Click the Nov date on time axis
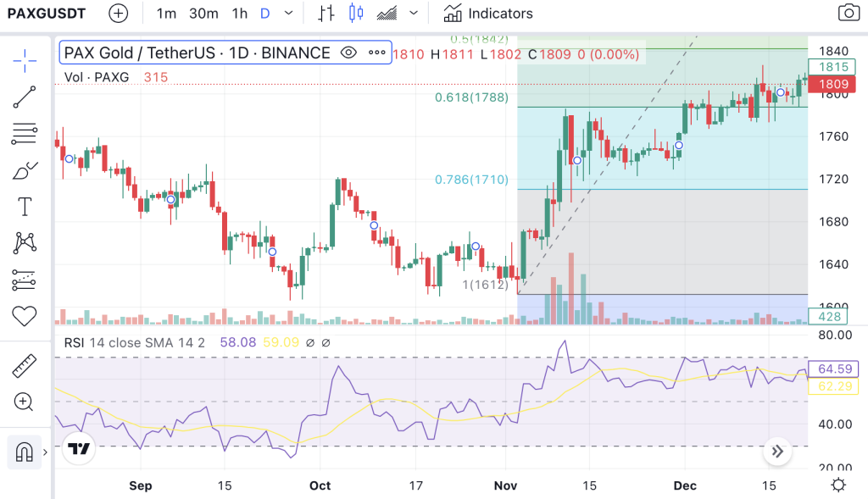Viewport: 868px width, 499px height. tap(505, 485)
